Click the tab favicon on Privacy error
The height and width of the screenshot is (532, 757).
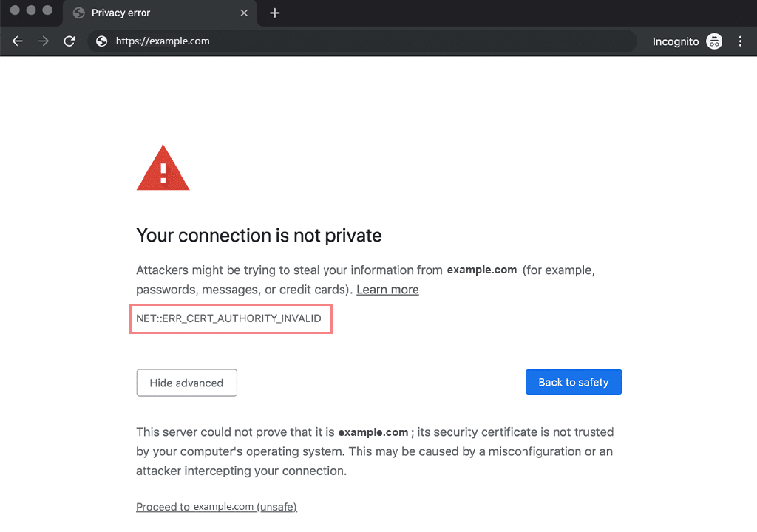[78, 13]
